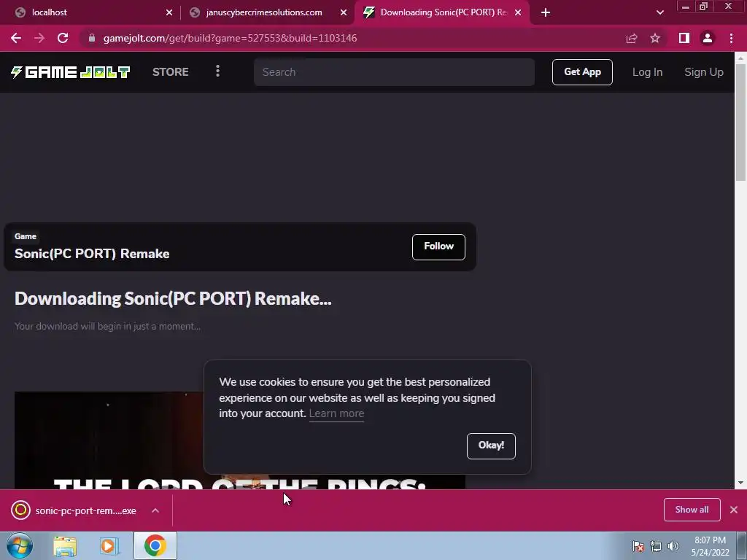Reload the Game Jolt page
Screen dimensions: 747x560
click(x=63, y=38)
